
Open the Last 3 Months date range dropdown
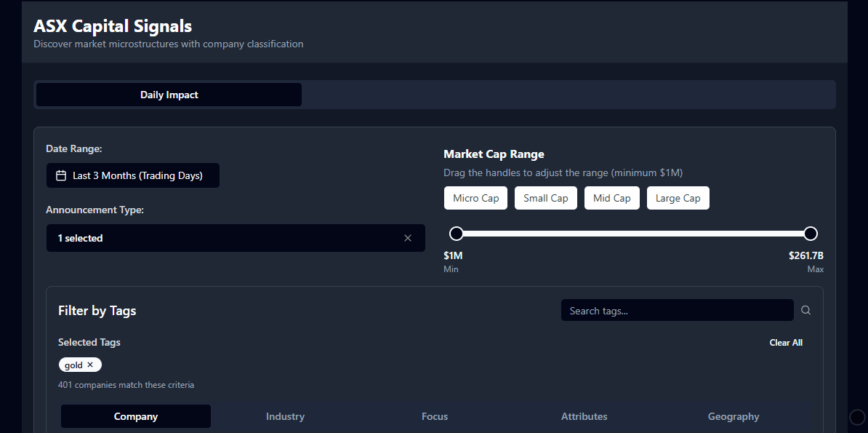[x=133, y=176]
